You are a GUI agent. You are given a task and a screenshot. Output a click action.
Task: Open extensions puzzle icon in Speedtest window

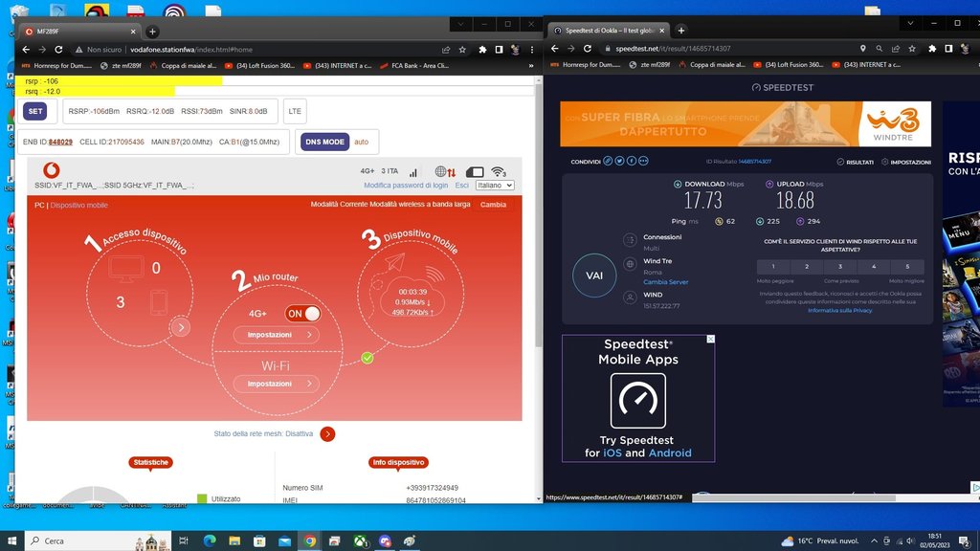(932, 48)
